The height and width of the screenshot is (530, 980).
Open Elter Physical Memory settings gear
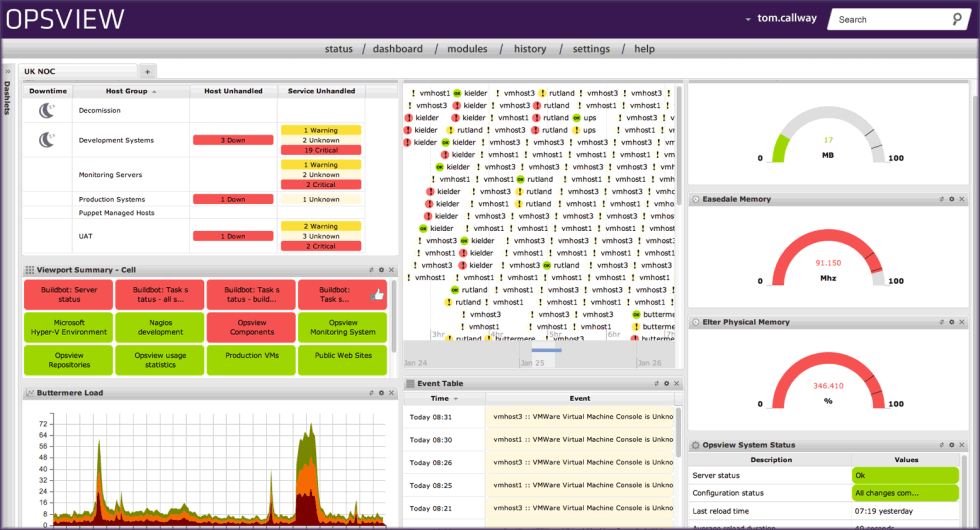pos(952,322)
